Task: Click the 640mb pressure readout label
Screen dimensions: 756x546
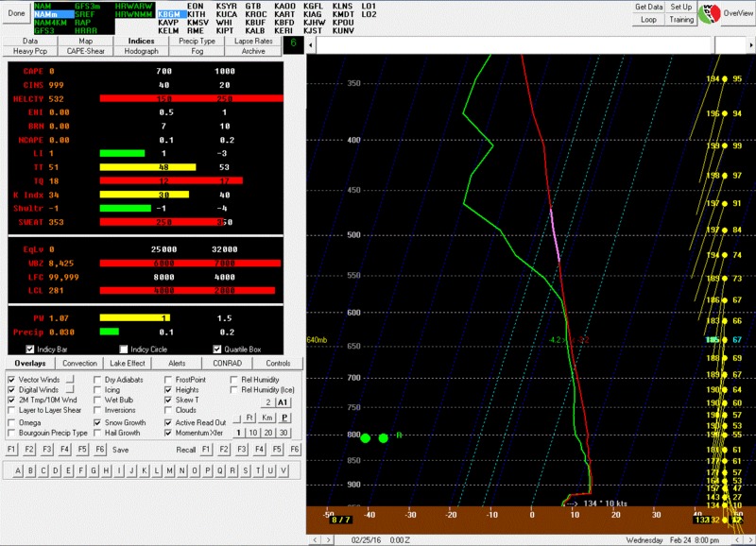Action: 317,340
